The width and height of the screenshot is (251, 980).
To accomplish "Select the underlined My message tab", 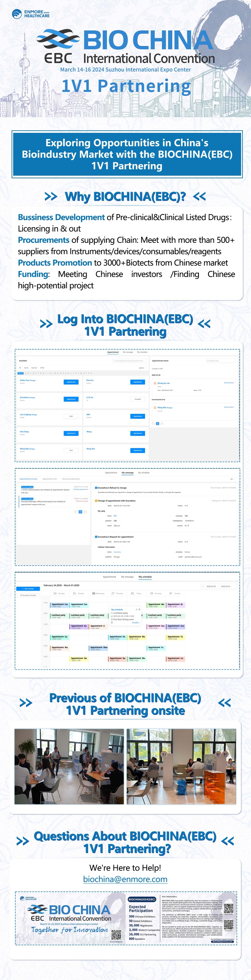I will click(128, 472).
